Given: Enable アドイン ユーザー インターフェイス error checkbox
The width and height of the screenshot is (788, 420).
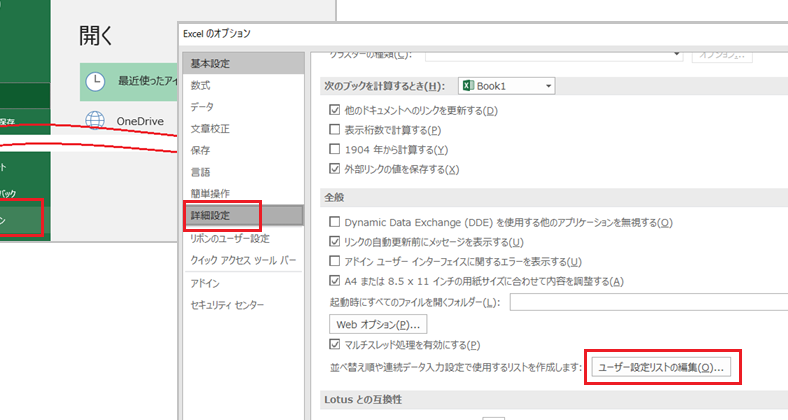Looking at the screenshot, I should pos(335,261).
